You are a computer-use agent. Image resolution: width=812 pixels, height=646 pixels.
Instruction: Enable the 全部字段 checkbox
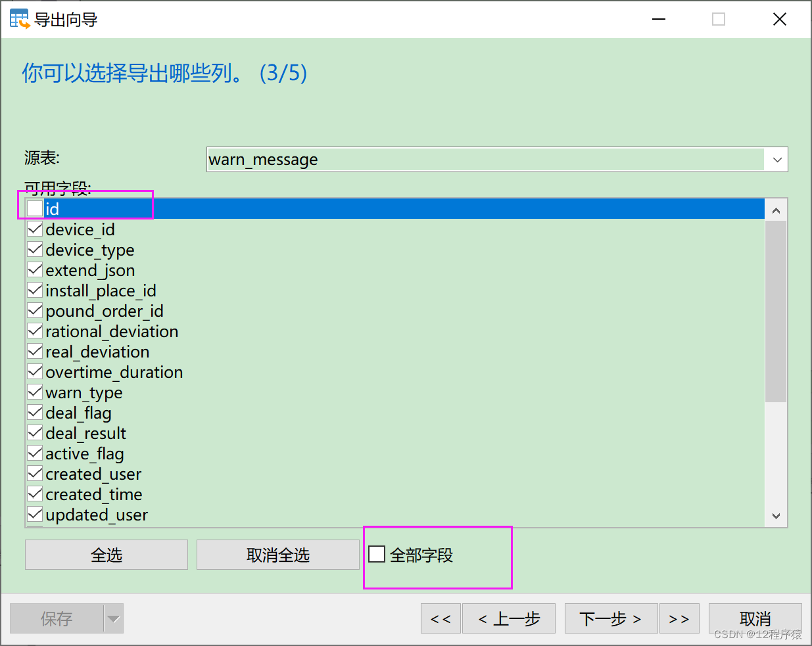(x=376, y=554)
